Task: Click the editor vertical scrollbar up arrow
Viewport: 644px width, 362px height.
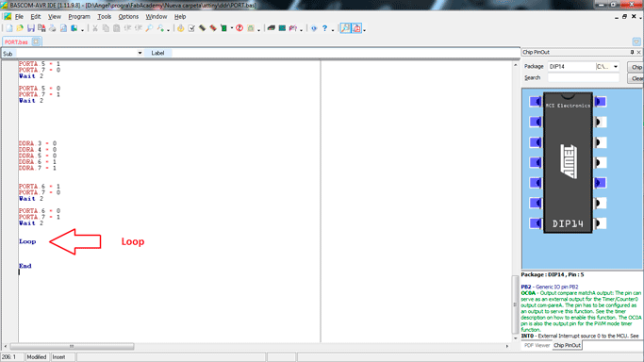Action: [516, 65]
